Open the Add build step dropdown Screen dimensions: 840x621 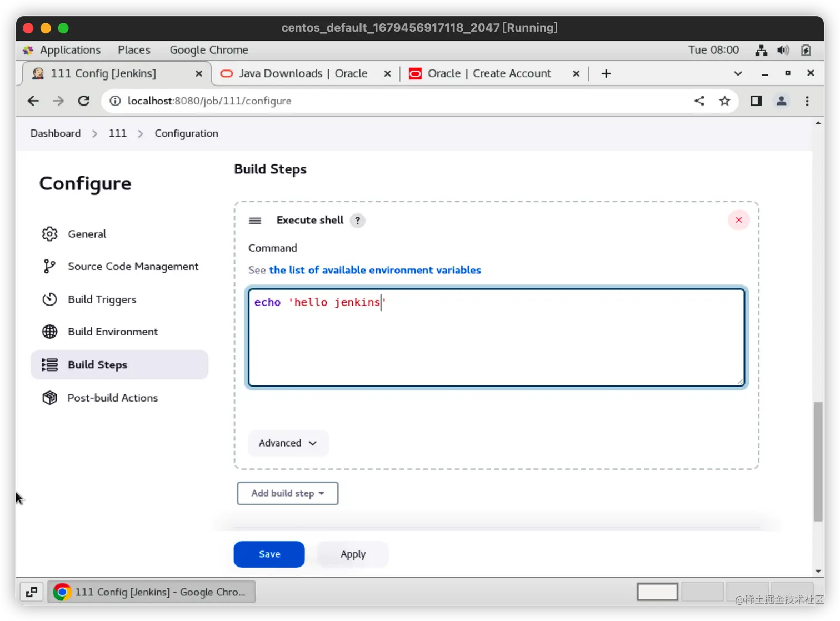tap(288, 493)
